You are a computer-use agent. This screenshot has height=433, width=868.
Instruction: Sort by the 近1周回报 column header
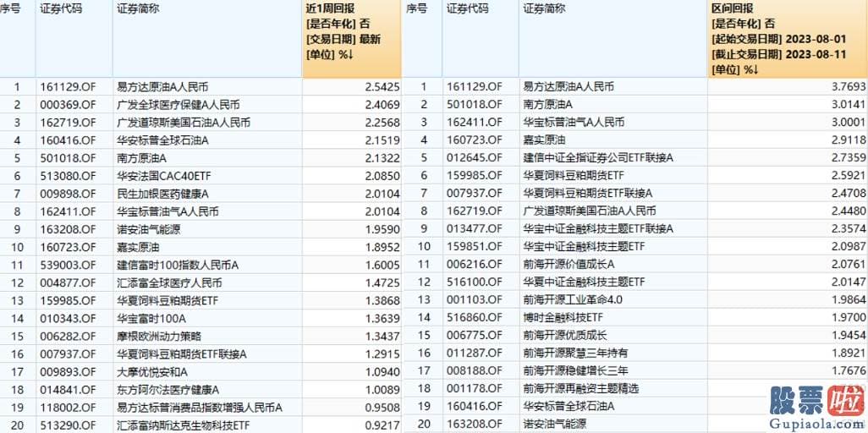(x=352, y=39)
